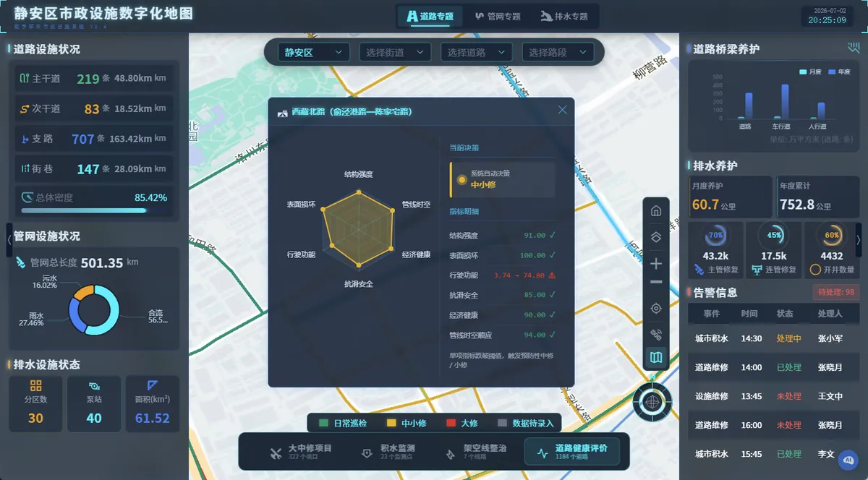This screenshot has height=480, width=868.
Task: Click 张晓月 handler in 14:00 row
Action: (x=830, y=367)
